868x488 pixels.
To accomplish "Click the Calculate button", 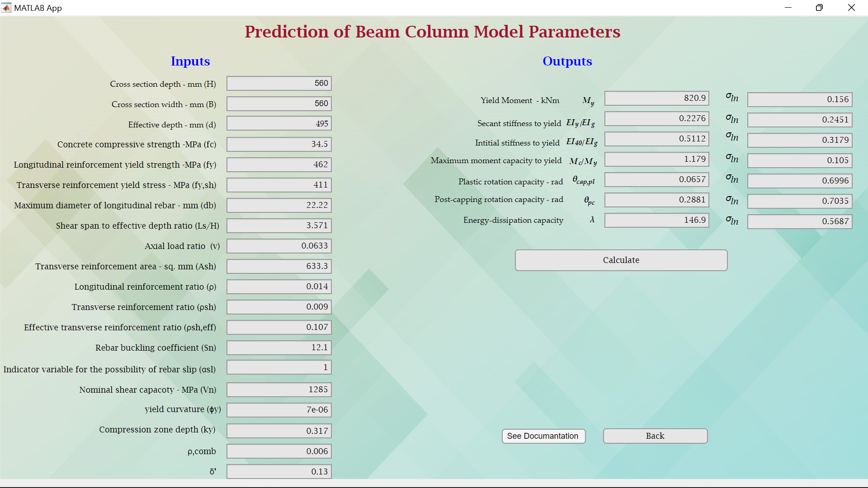I will tap(621, 260).
